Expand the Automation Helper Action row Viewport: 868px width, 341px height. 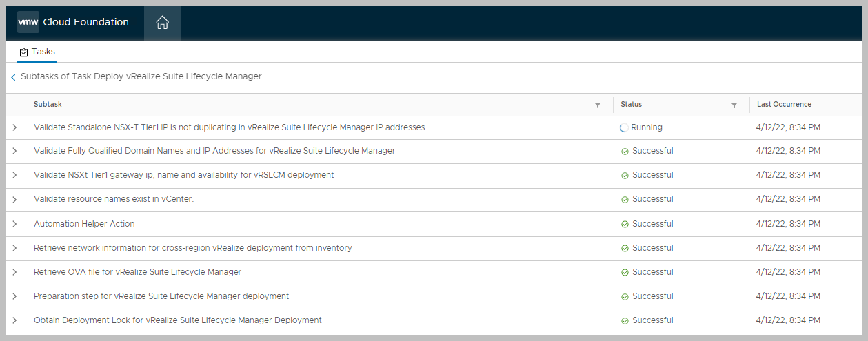tap(14, 224)
